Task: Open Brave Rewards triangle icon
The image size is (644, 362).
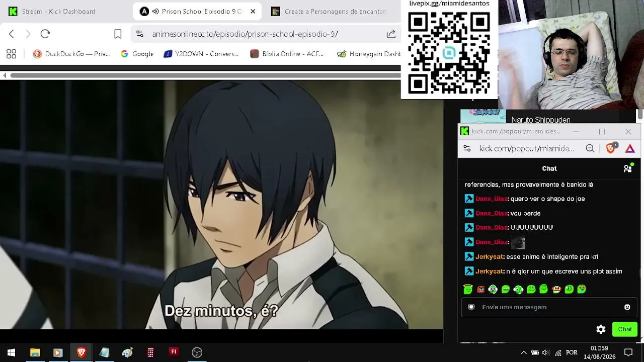Action: click(630, 148)
